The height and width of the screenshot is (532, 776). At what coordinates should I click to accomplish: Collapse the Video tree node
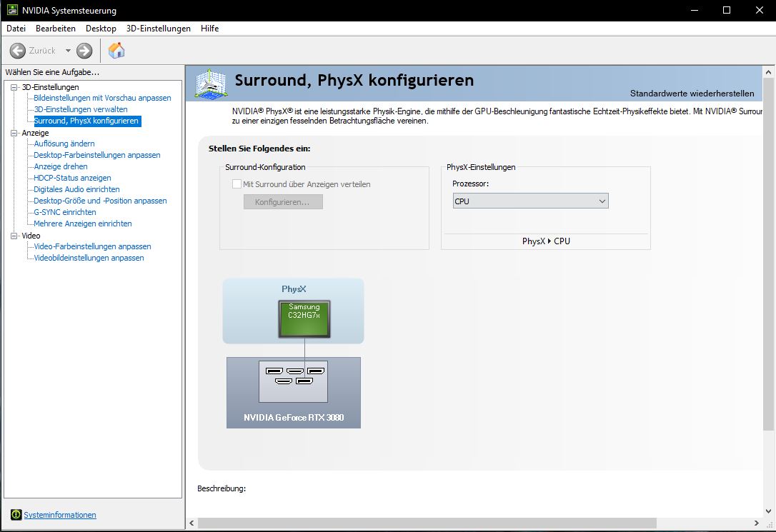14,236
